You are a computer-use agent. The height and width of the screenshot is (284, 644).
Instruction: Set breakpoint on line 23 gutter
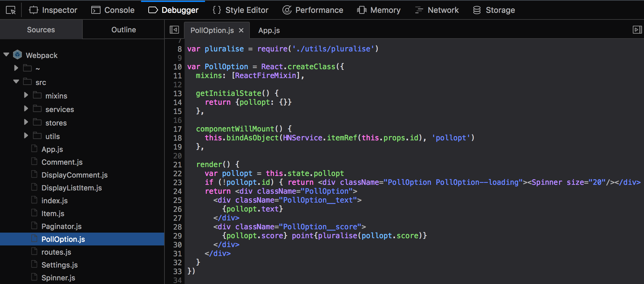coord(177,183)
